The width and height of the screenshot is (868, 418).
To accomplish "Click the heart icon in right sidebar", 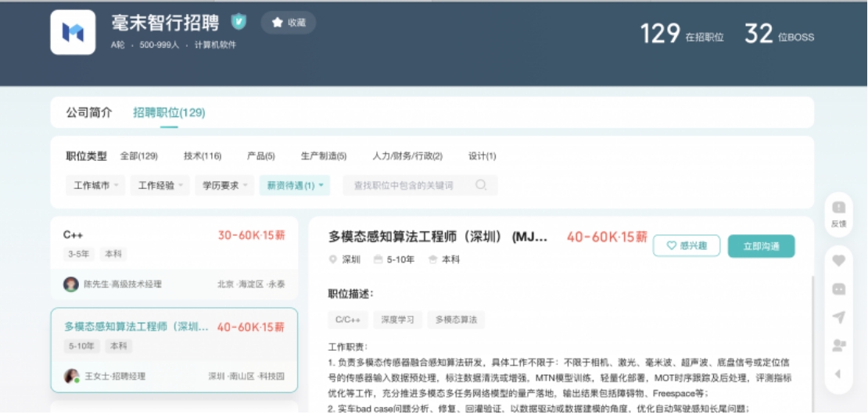I will [838, 260].
